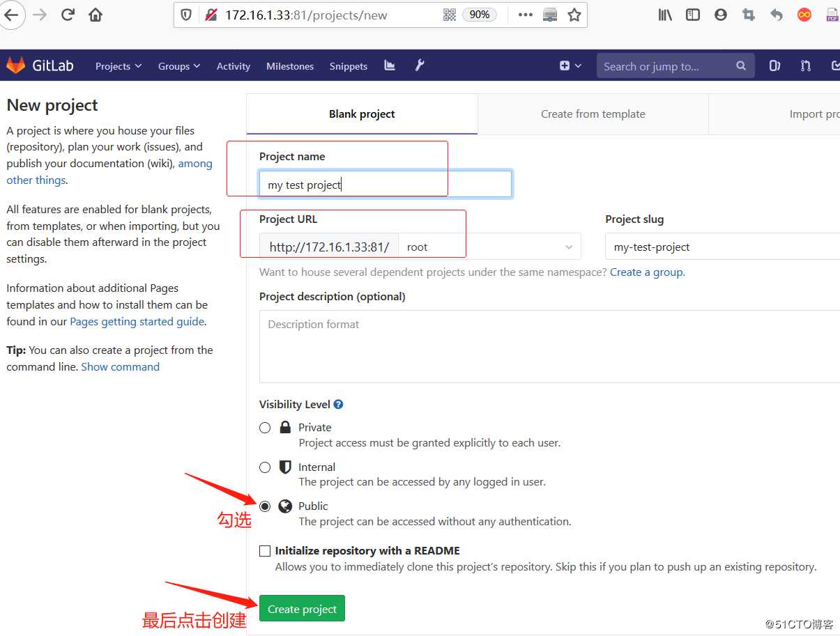This screenshot has width=840, height=636.
Task: Open the admin area wrench icon
Action: tap(420, 65)
